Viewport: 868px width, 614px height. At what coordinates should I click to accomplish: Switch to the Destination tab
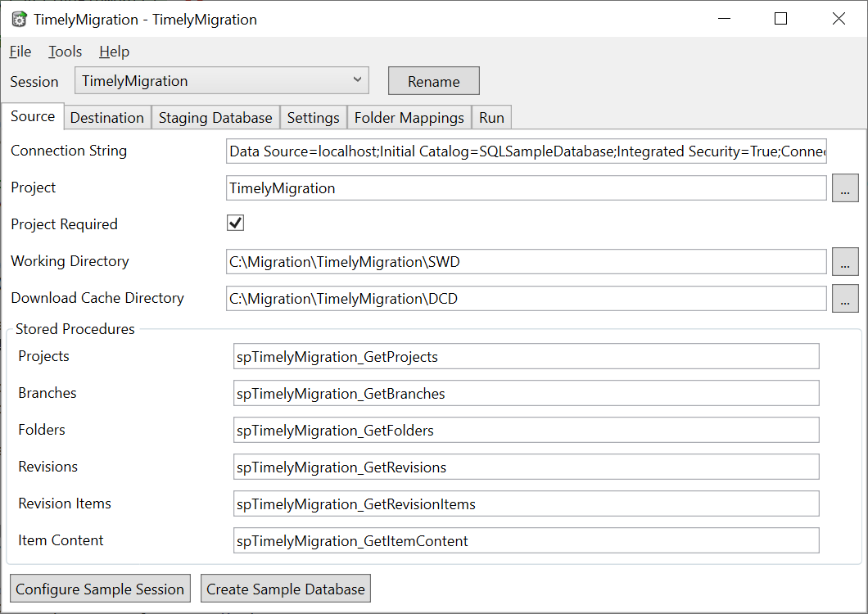107,117
